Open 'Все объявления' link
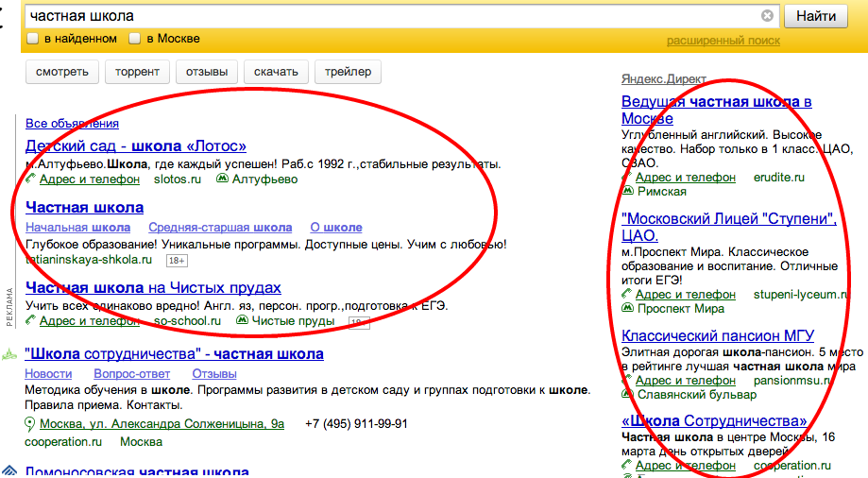This screenshot has height=478, width=868. [72, 123]
